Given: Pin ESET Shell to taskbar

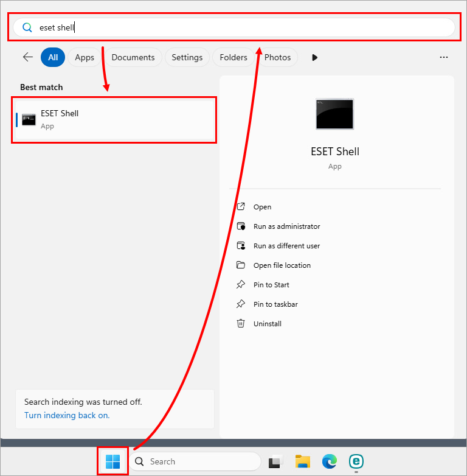Looking at the screenshot, I should click(x=275, y=304).
